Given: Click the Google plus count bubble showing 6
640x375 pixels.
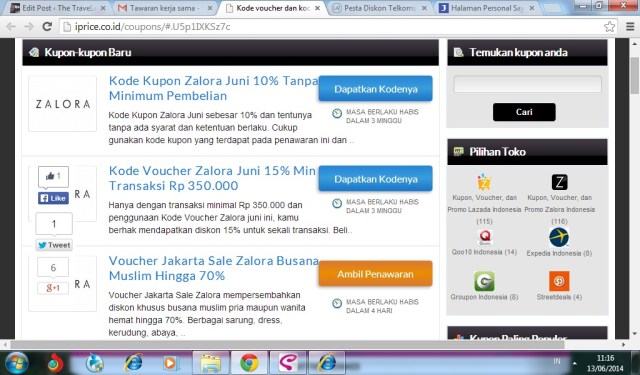Looking at the screenshot, I should click(53, 268).
